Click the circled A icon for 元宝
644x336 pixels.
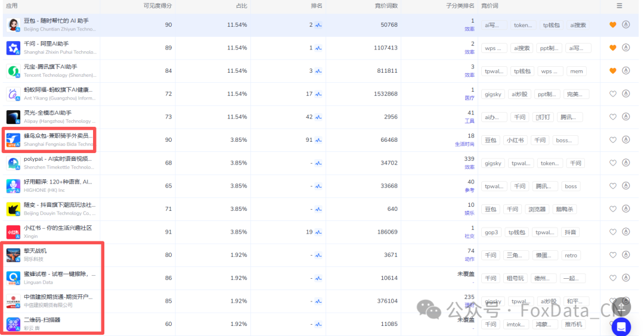[x=626, y=70]
